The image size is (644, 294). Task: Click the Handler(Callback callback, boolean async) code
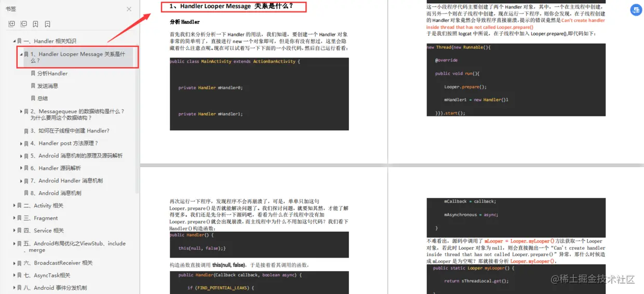pos(259,282)
